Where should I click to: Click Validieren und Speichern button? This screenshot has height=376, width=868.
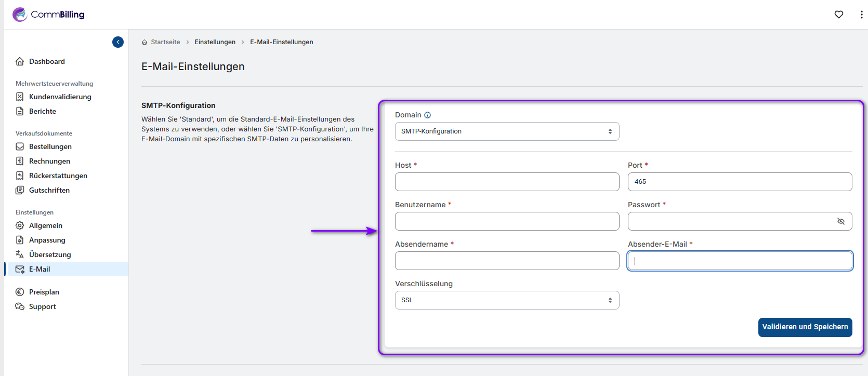(x=805, y=327)
